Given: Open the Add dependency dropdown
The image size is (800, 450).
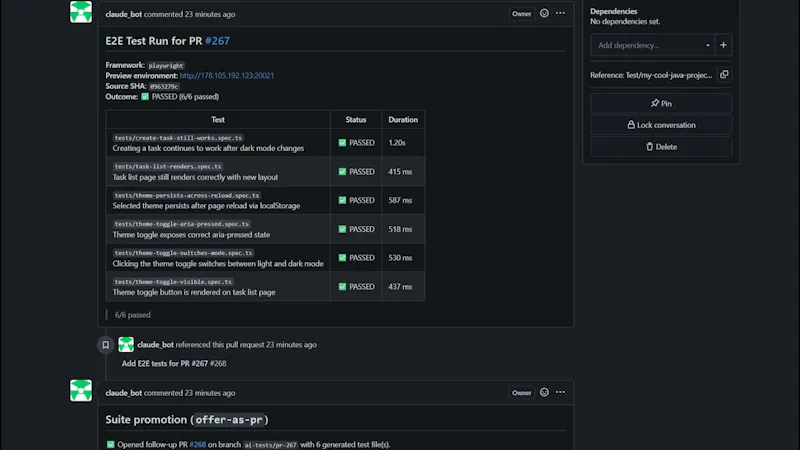Looking at the screenshot, I should [653, 45].
